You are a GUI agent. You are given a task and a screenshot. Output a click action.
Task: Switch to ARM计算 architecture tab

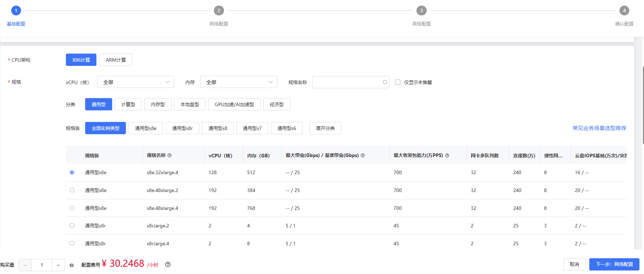tap(116, 60)
